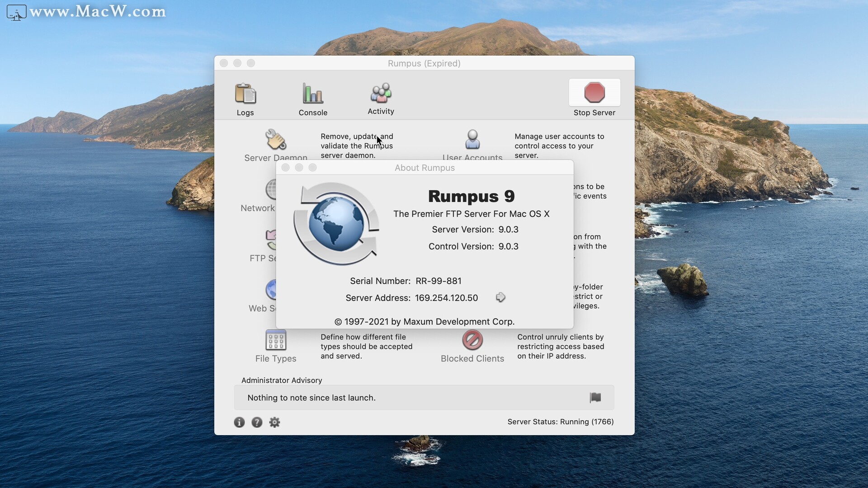Image resolution: width=868 pixels, height=488 pixels.
Task: Click the red Stop Server button
Action: [594, 93]
